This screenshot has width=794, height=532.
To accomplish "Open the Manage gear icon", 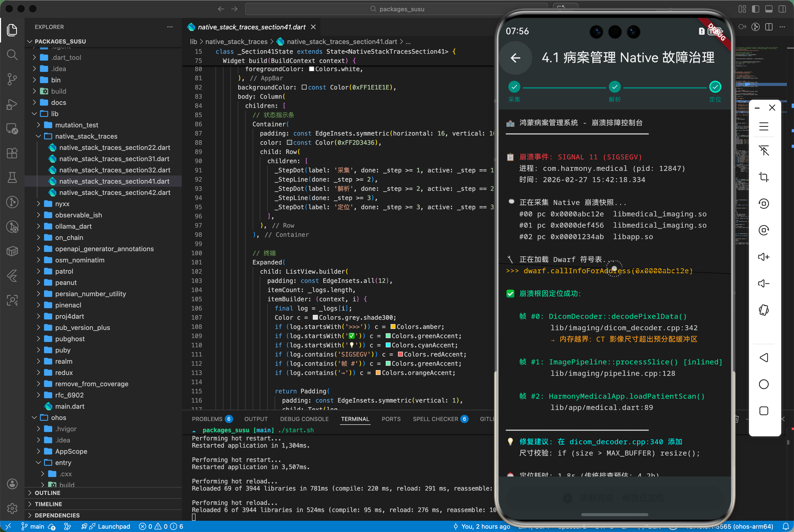I will click(12, 508).
